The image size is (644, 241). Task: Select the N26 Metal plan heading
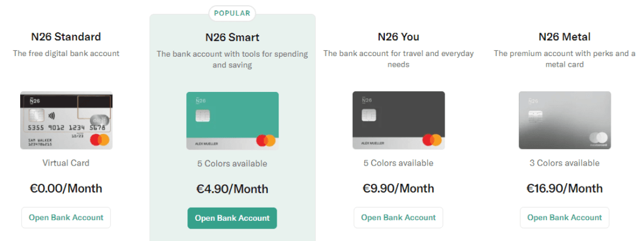565,36
